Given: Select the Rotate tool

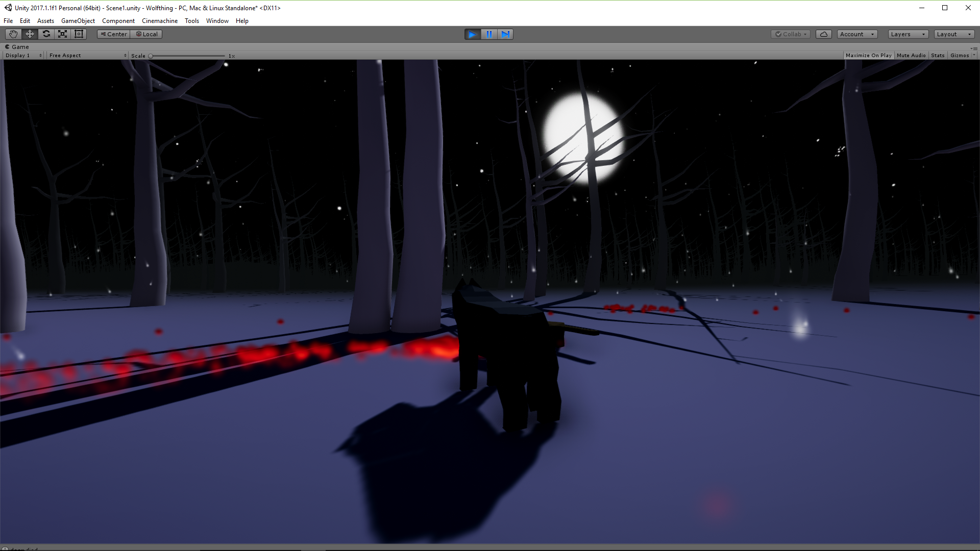Looking at the screenshot, I should click(46, 34).
